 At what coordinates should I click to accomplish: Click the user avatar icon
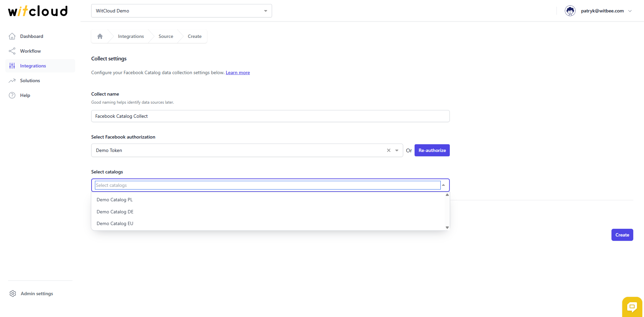[x=570, y=11]
